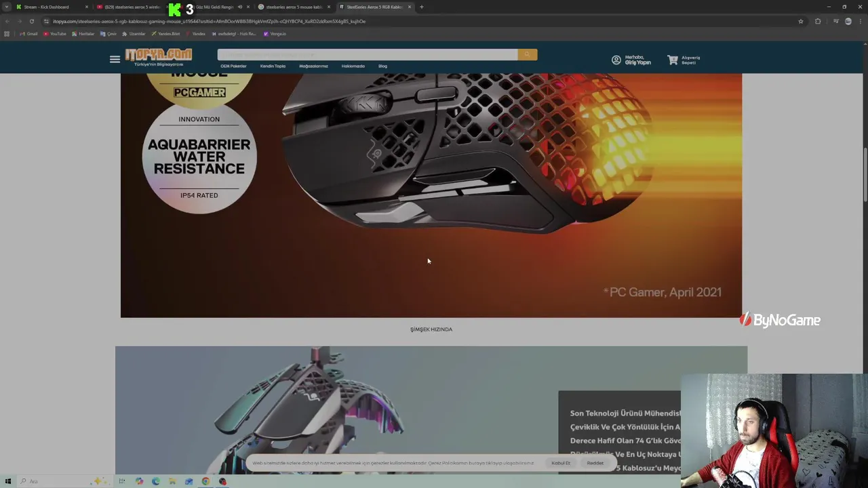
Task: Open the Kendin Topla menu item
Action: pyautogui.click(x=273, y=66)
